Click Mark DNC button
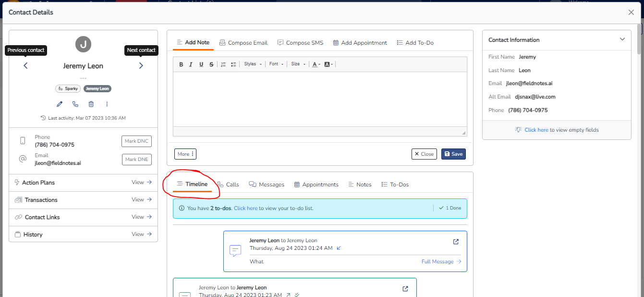644x297 pixels. coord(137,141)
